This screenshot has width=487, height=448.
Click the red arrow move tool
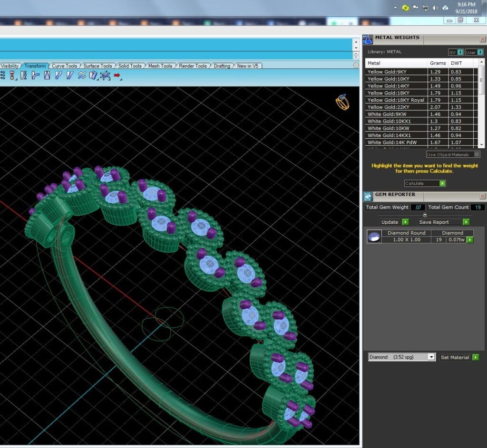click(117, 76)
